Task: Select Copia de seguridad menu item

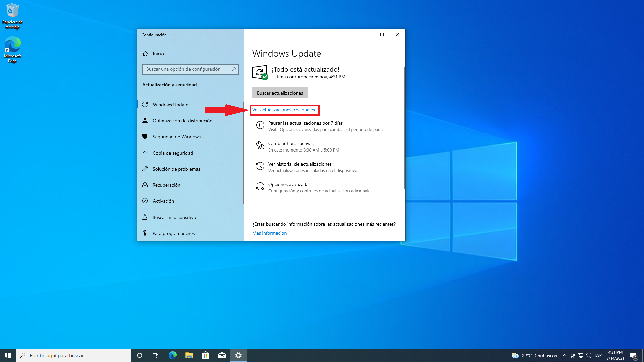Action: pos(172,153)
